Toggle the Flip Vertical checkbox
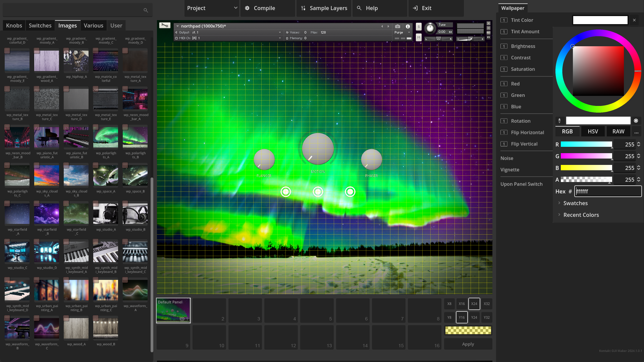644x362 pixels. pyautogui.click(x=504, y=144)
